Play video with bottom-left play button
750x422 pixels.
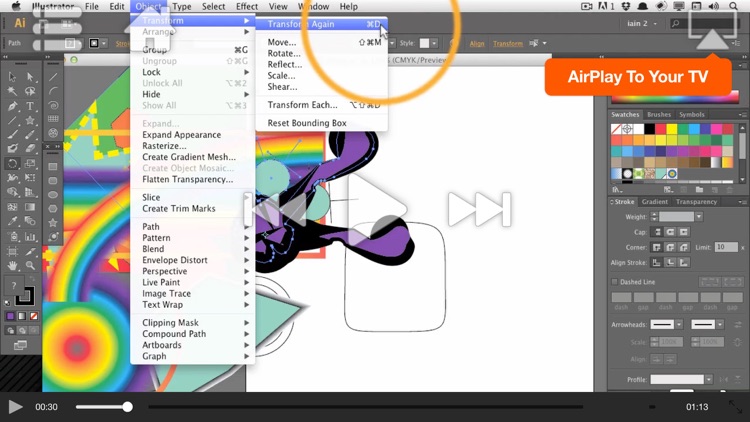click(x=15, y=407)
